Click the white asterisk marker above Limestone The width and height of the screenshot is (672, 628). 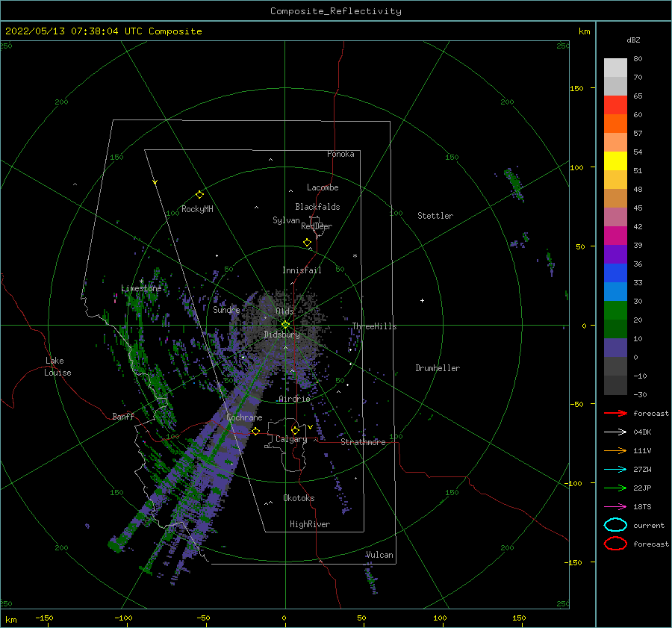(141, 282)
